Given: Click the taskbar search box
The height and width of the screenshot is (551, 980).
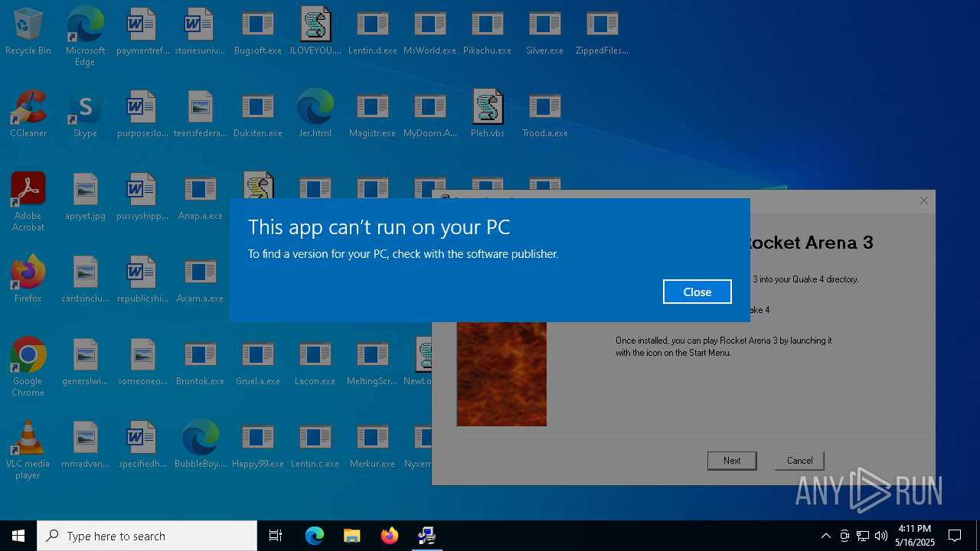Looking at the screenshot, I should (147, 536).
